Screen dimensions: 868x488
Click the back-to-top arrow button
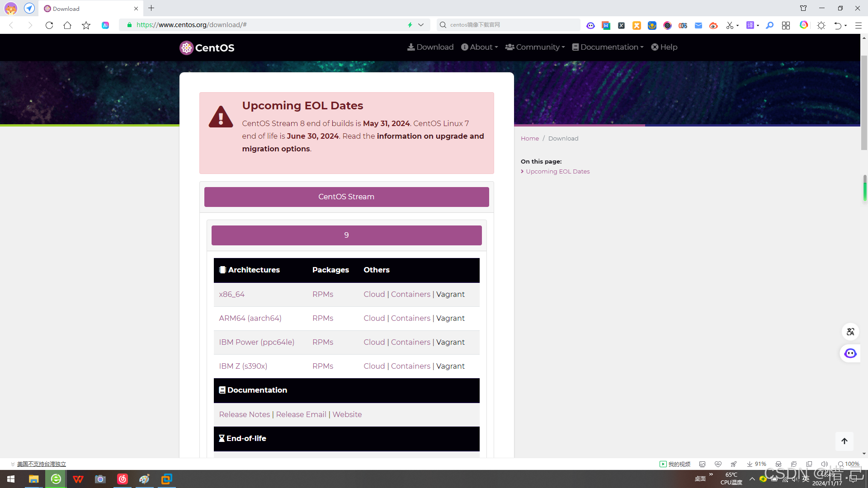click(x=844, y=441)
